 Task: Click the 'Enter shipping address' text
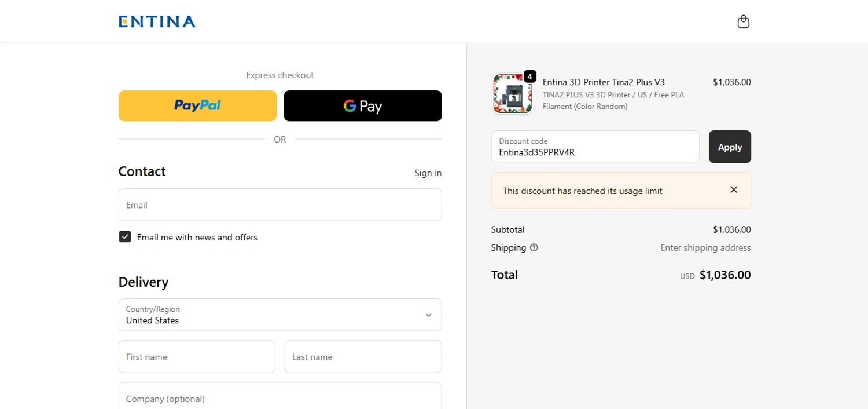pos(705,247)
